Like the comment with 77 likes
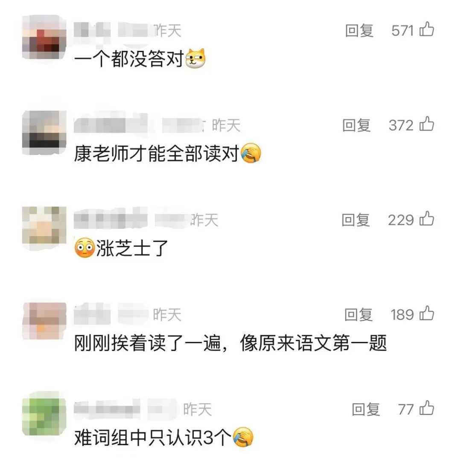This screenshot has width=461, height=476. point(426,408)
